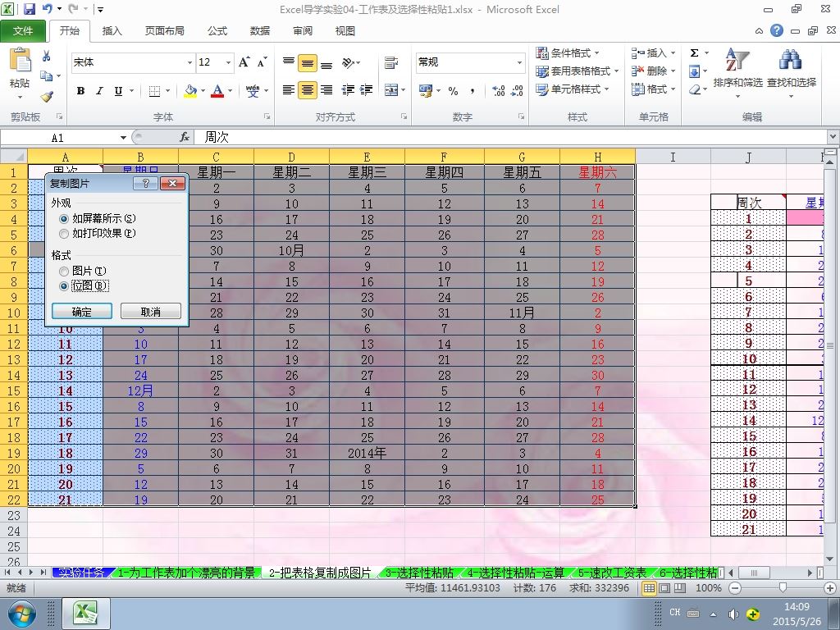The height and width of the screenshot is (630, 840).
Task: Select 位图 format radio option
Action: (x=64, y=286)
